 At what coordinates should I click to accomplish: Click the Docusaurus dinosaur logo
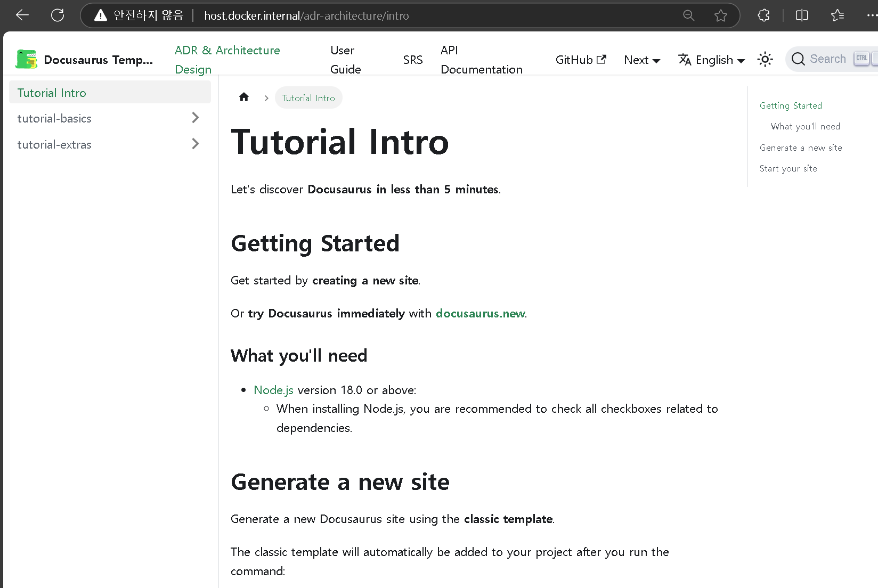pos(26,59)
